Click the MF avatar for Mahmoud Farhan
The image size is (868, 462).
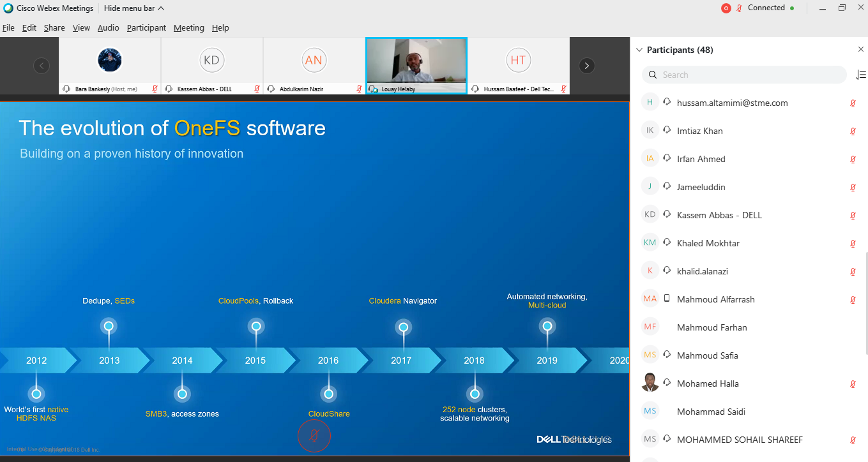(x=650, y=327)
